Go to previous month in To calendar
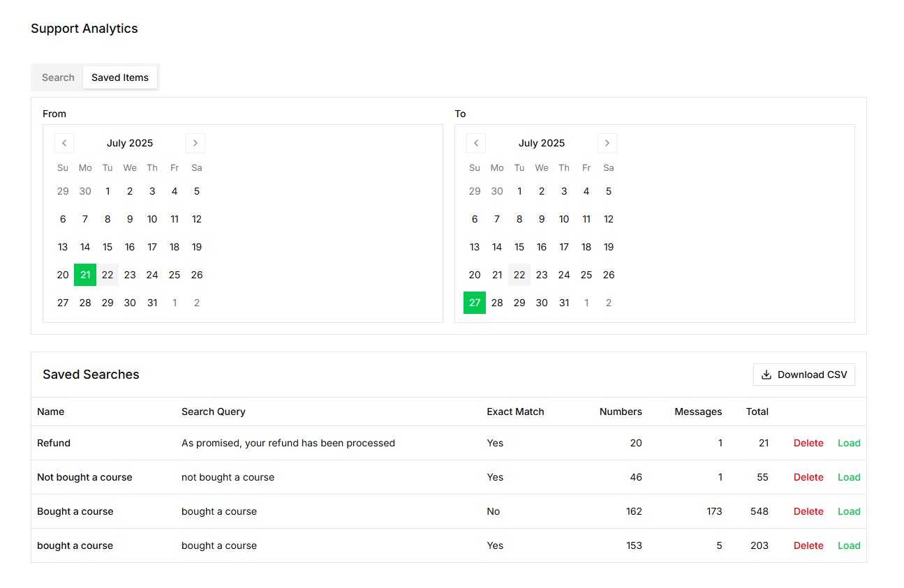The width and height of the screenshot is (904, 588). pos(476,143)
